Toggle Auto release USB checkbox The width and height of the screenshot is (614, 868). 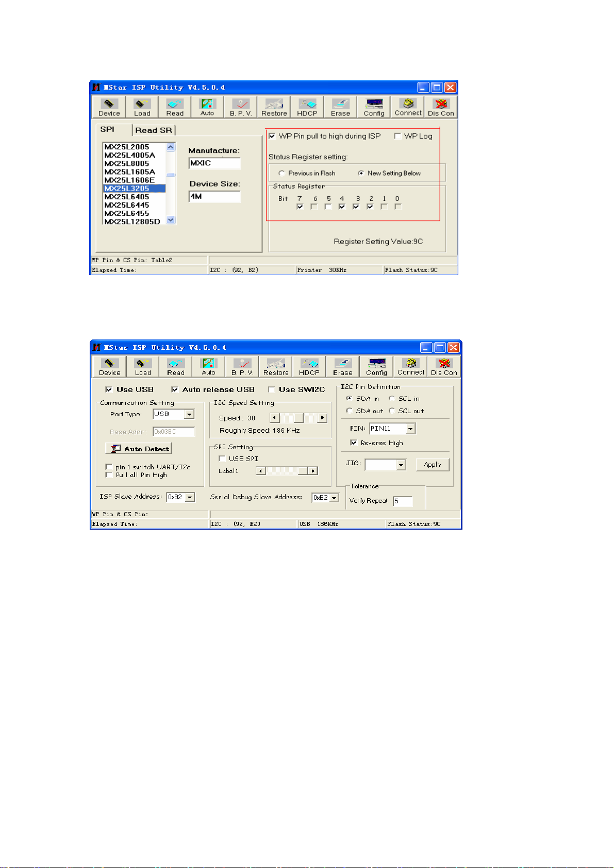pyautogui.click(x=175, y=389)
